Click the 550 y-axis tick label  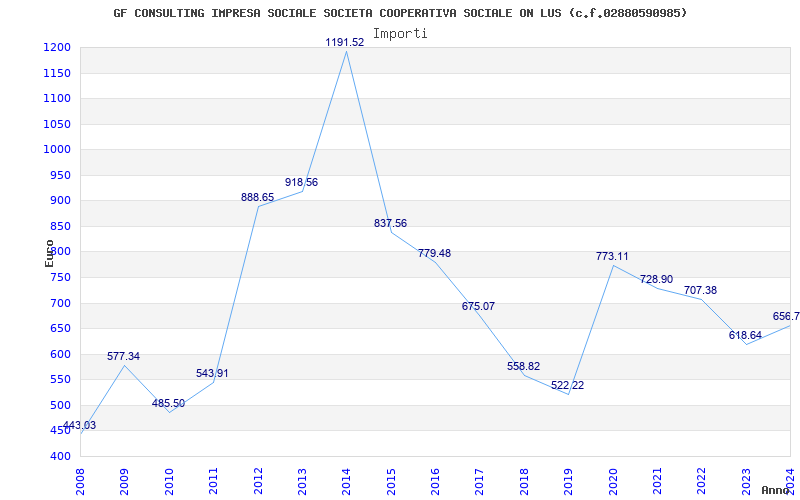pos(60,380)
